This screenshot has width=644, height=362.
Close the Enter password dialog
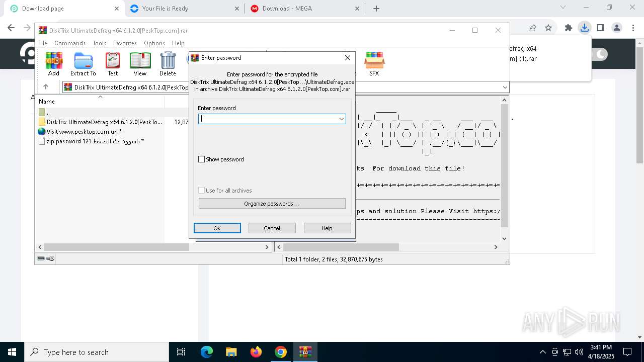(x=347, y=58)
